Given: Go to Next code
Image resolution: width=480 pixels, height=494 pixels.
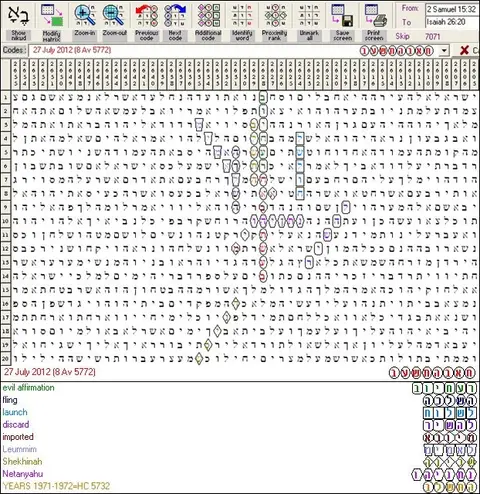Looking at the screenshot, I should [x=175, y=16].
